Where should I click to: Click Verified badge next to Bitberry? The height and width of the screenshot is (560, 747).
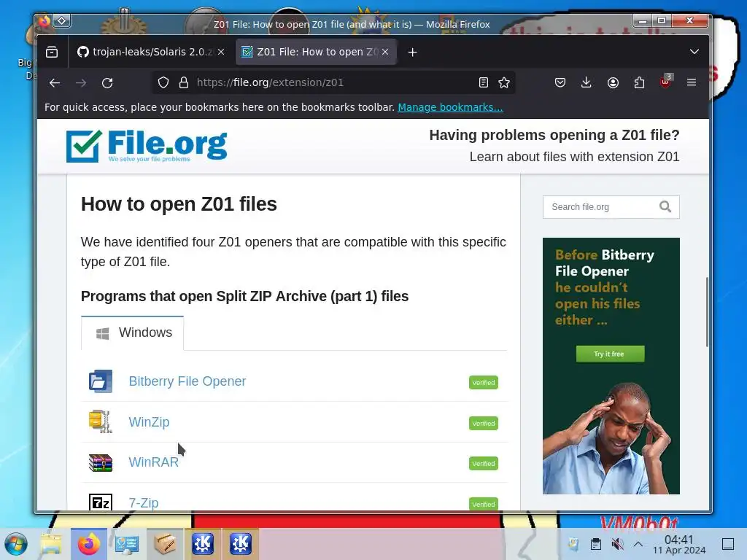pyautogui.click(x=484, y=382)
